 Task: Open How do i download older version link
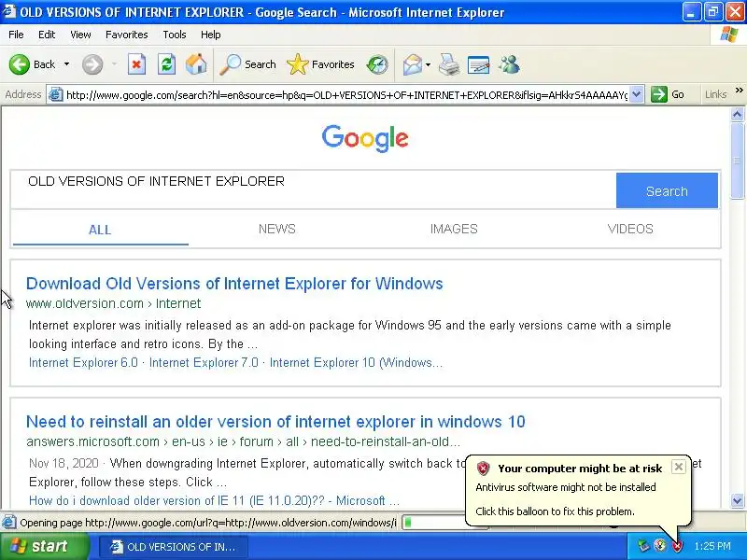tap(215, 501)
